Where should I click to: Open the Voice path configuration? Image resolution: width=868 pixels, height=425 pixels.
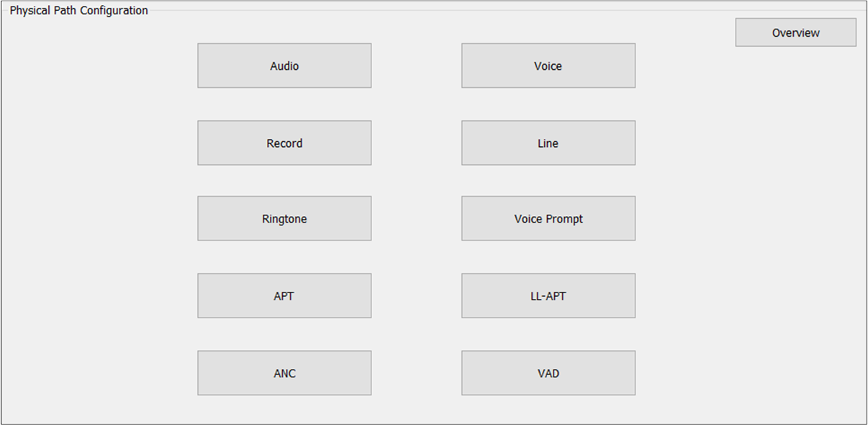[x=548, y=66]
